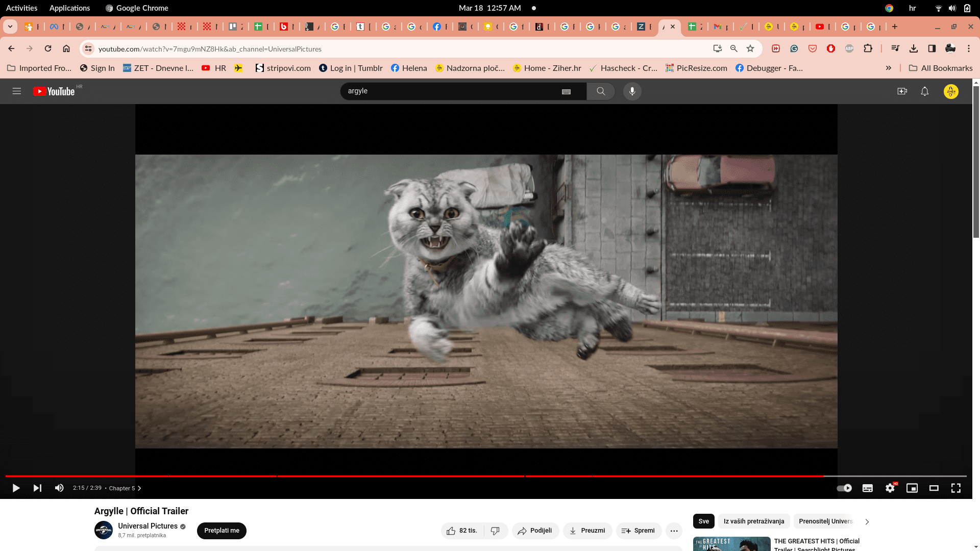Save the video with Spremi
This screenshot has height=551, width=980.
point(639,531)
